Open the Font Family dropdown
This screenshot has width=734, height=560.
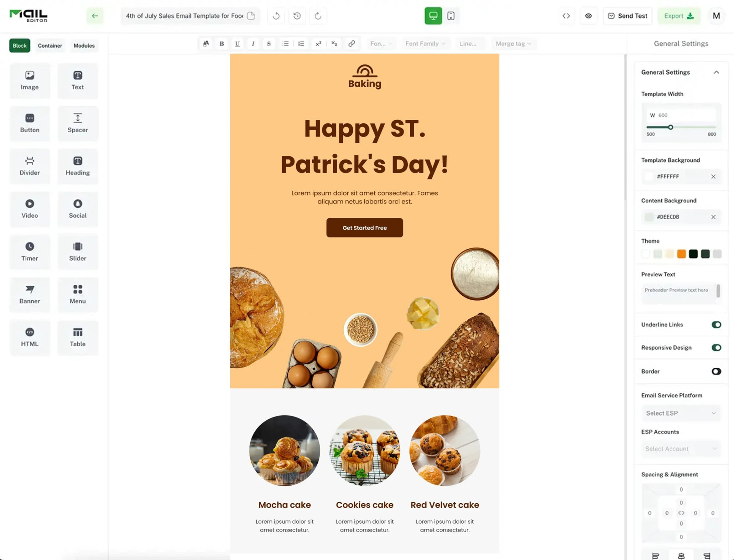(425, 44)
